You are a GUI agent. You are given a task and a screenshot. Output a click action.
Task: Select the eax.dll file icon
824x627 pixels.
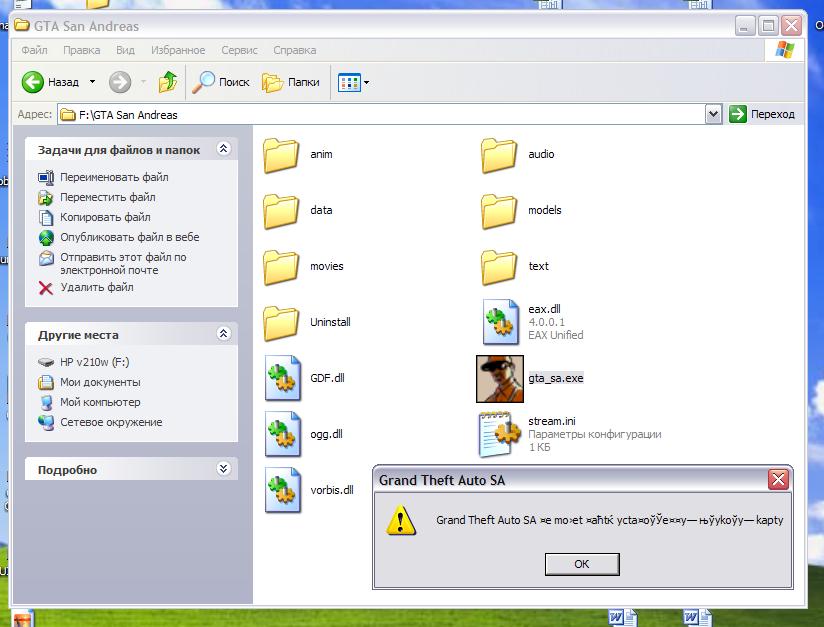[500, 322]
